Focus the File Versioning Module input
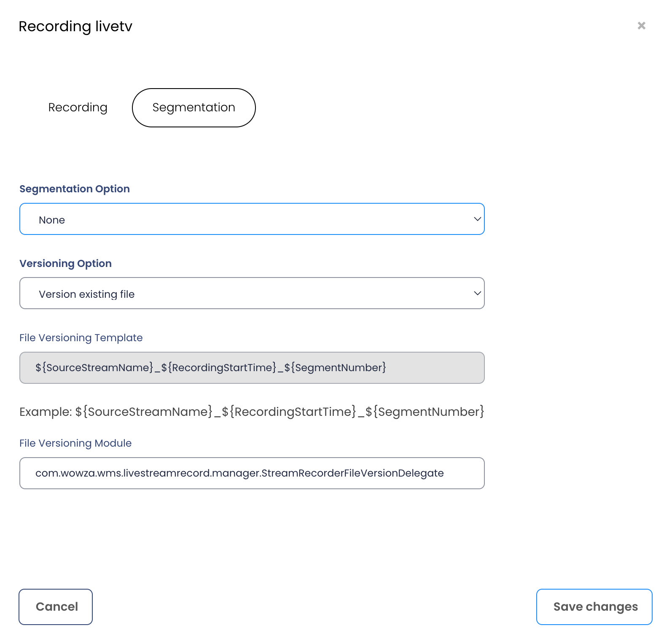The height and width of the screenshot is (636, 672). point(252,473)
